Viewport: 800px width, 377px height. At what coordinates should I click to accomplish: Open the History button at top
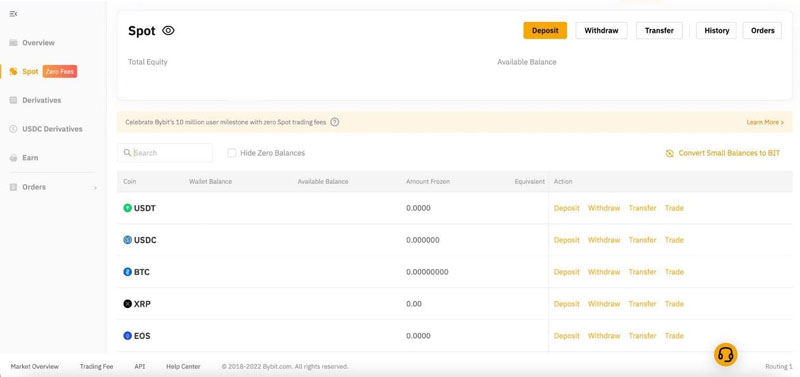click(x=717, y=31)
